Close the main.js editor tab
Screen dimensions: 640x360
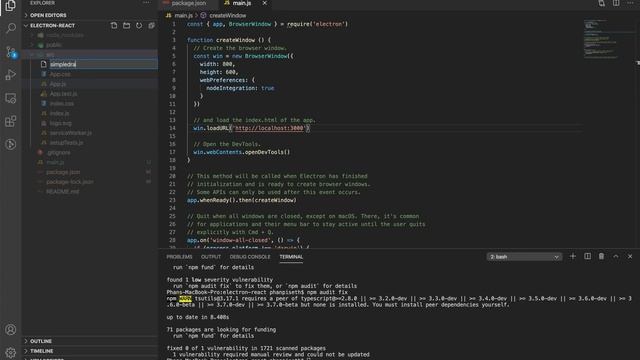pos(264,3)
